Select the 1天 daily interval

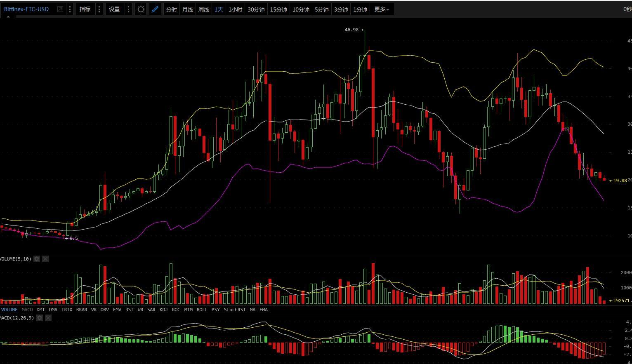pyautogui.click(x=219, y=9)
